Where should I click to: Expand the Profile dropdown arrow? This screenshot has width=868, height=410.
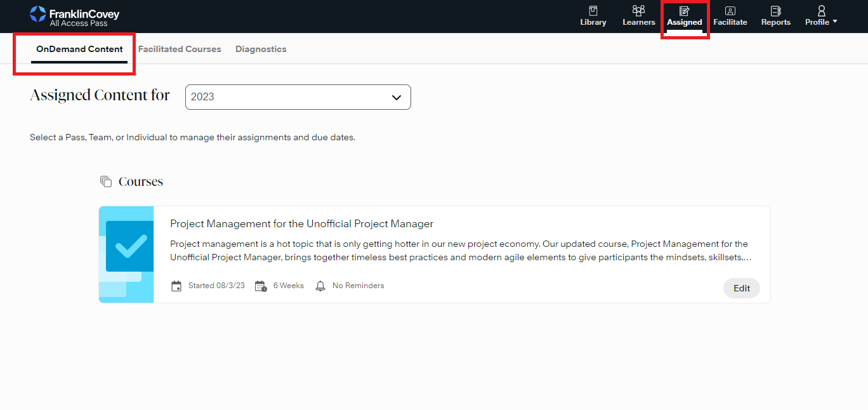point(835,22)
